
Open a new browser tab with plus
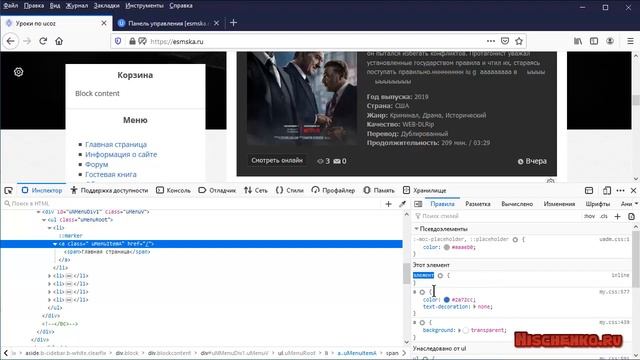coord(233,23)
